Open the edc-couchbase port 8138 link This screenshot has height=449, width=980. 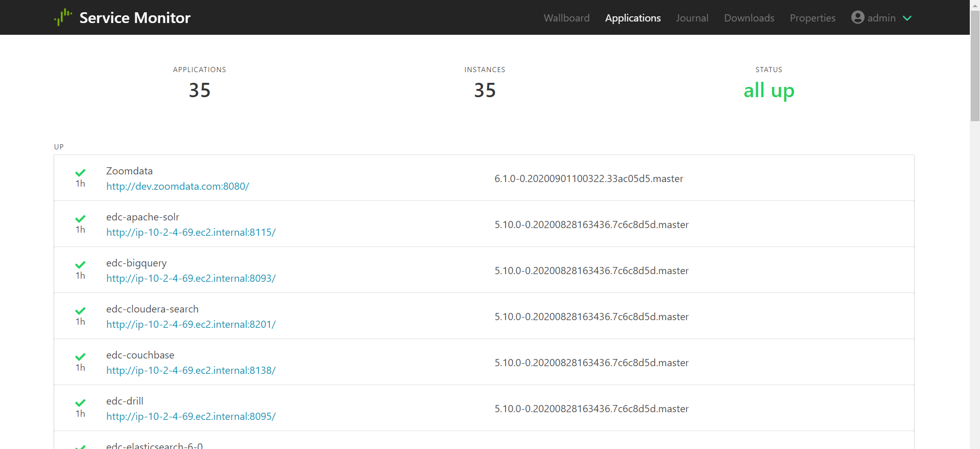tap(191, 370)
